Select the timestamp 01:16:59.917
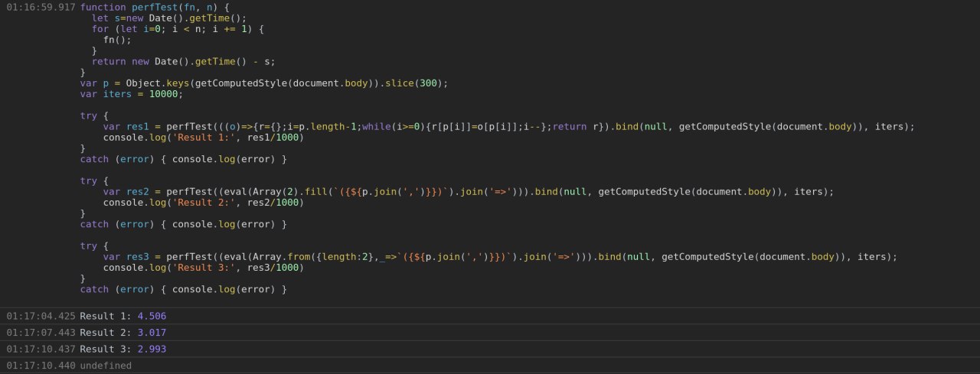Screen dimensions: 980x374 tap(41, 7)
